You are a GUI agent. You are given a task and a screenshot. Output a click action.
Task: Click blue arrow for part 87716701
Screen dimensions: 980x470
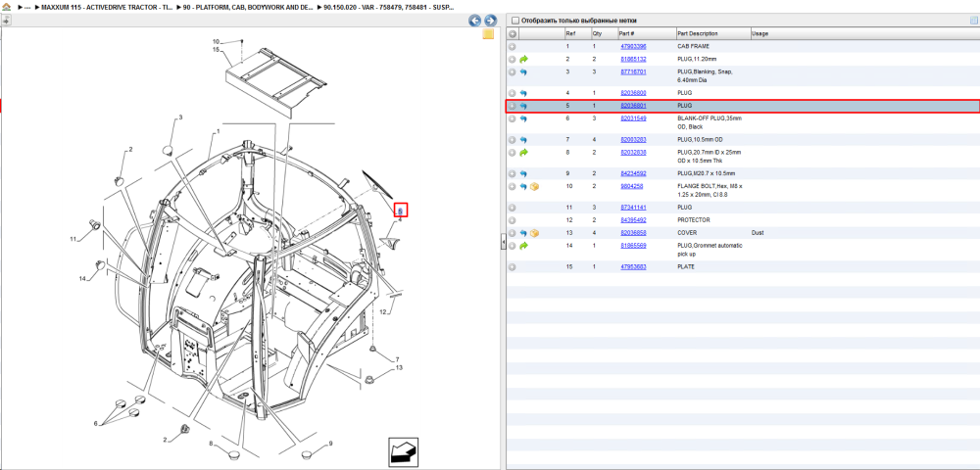click(x=523, y=72)
